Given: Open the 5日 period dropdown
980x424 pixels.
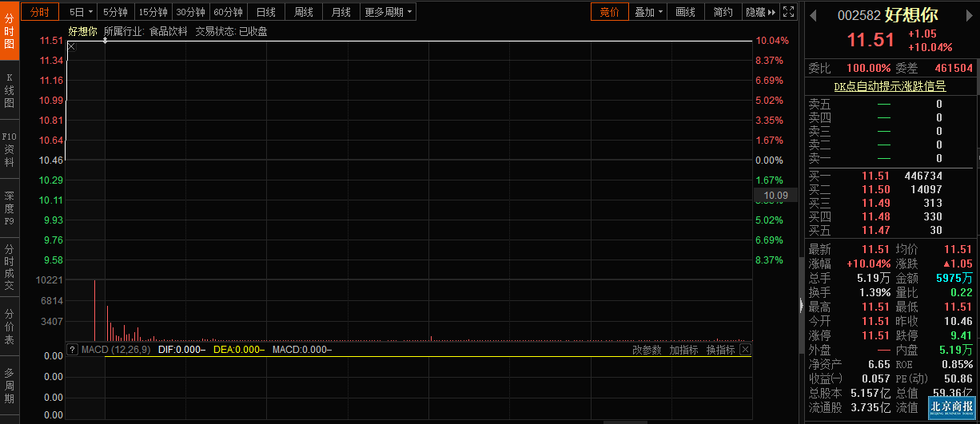Looking at the screenshot, I should (81, 12).
